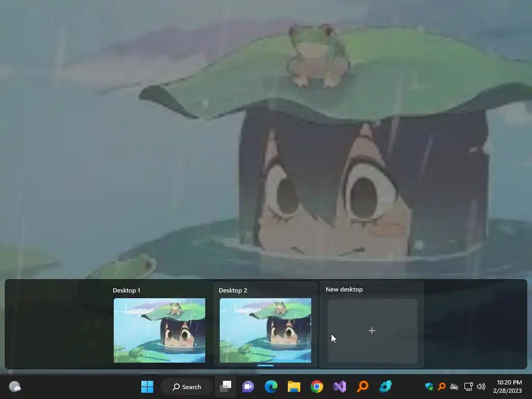Screen dimensions: 532x399
Task: Toggle the Task View button
Action: [225, 387]
